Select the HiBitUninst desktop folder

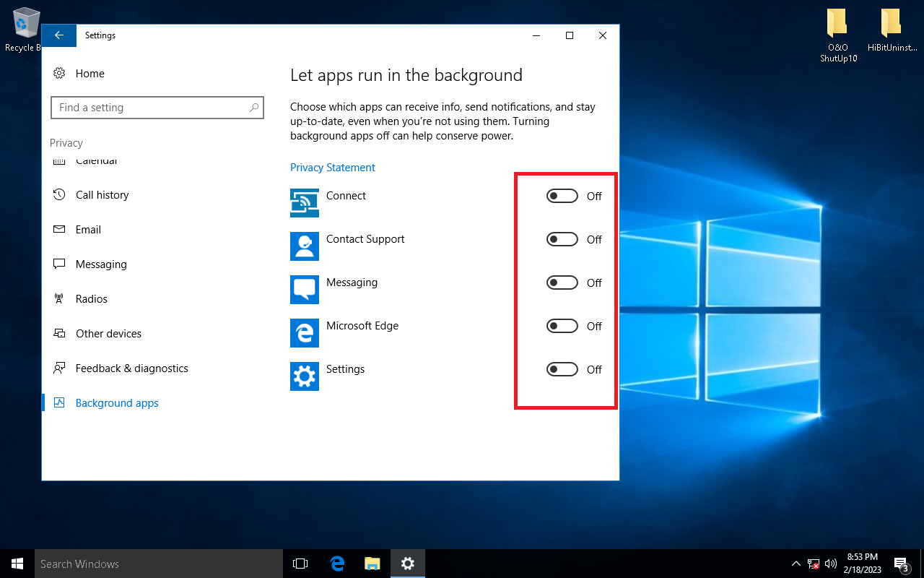(892, 30)
